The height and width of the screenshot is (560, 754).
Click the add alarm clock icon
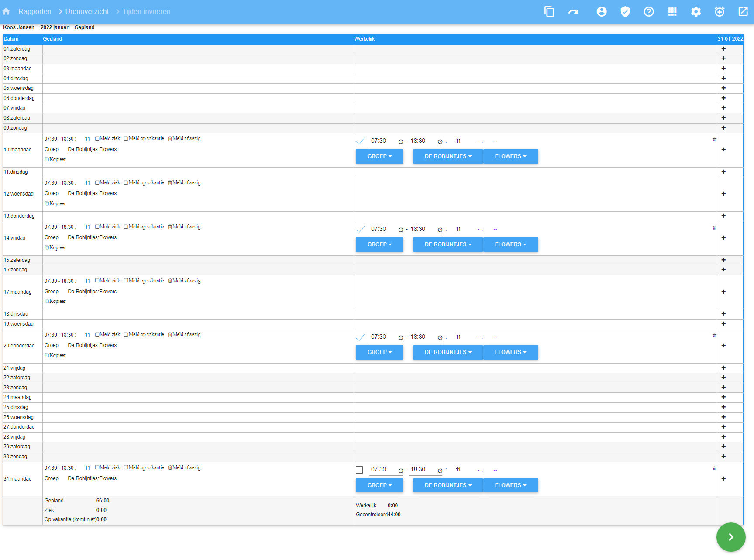(x=720, y=12)
